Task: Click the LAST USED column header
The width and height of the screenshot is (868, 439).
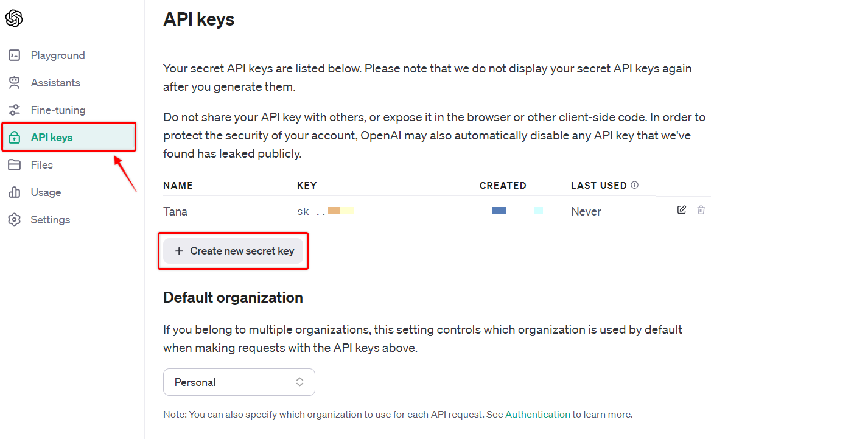Action: point(599,186)
